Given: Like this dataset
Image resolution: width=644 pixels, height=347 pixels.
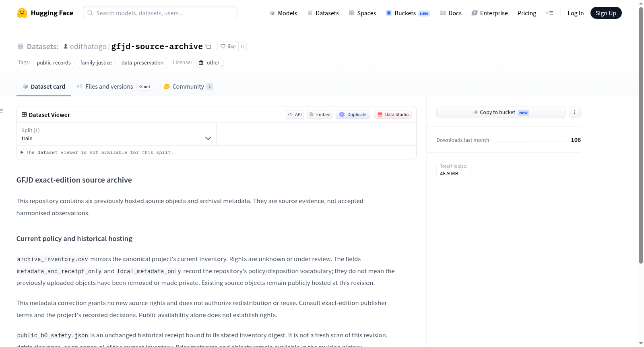Looking at the screenshot, I should coord(228,46).
